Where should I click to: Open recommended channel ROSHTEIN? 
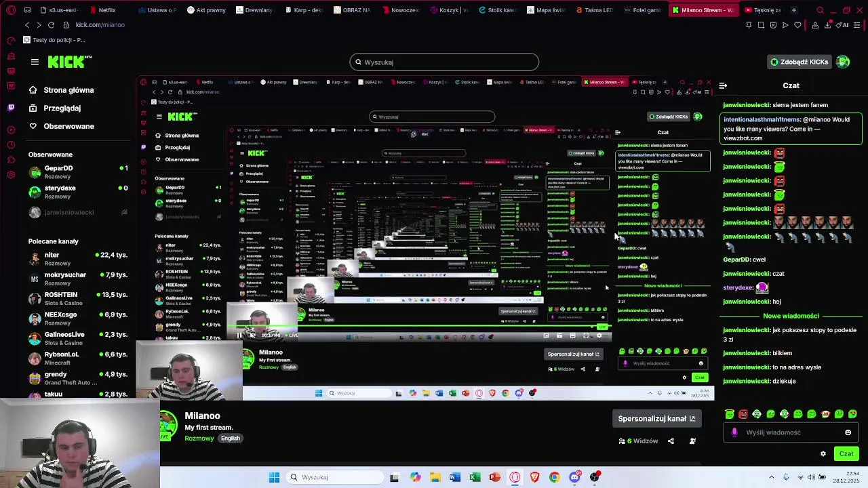pos(78,298)
